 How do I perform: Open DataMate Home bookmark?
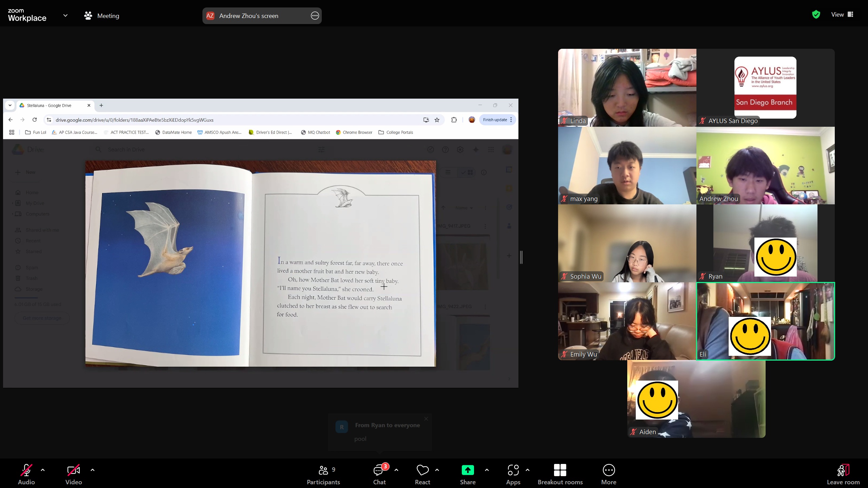click(174, 133)
